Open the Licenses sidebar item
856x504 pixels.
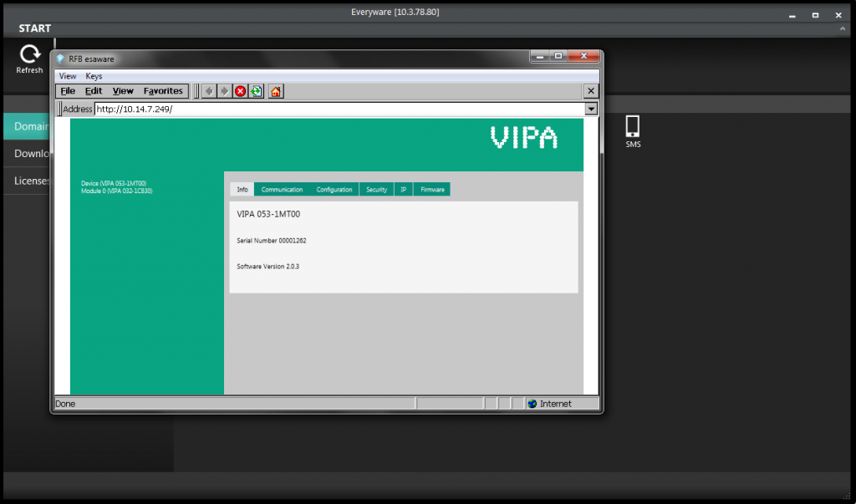tap(28, 181)
